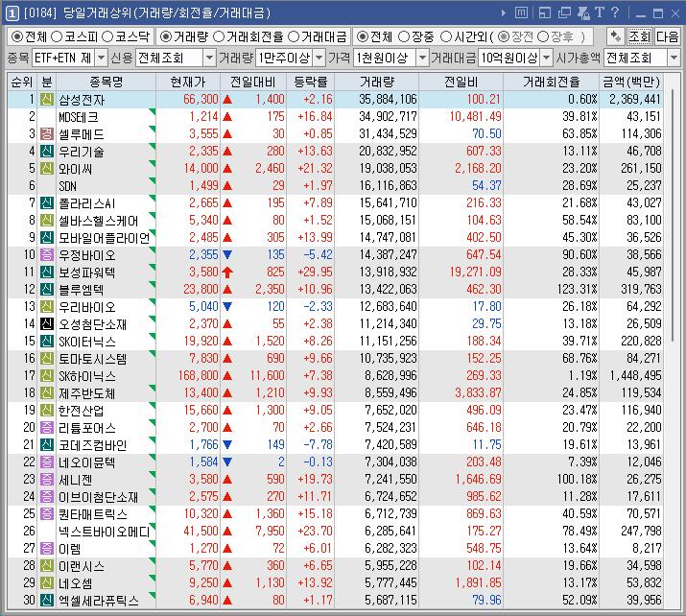This screenshot has height=616, width=686.
Task: Click the 등락률 column header
Action: (310, 82)
